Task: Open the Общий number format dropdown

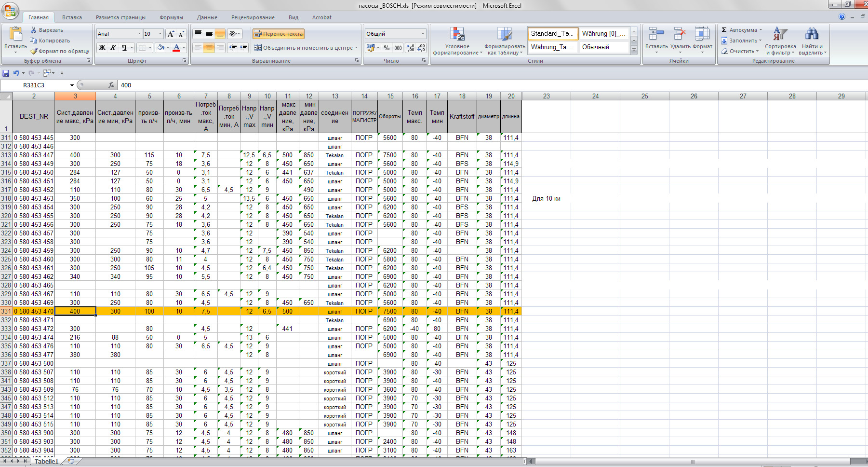Action: [423, 34]
